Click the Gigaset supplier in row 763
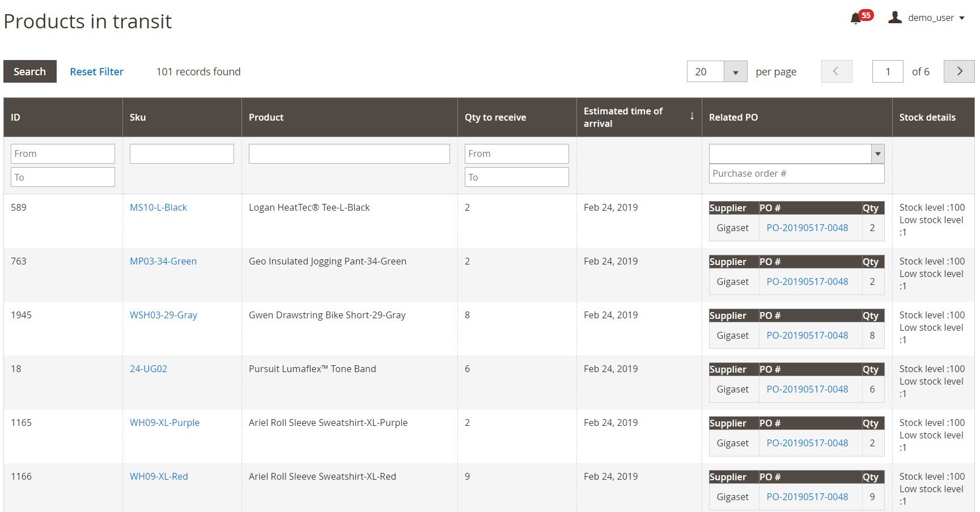980x512 pixels. 732,281
